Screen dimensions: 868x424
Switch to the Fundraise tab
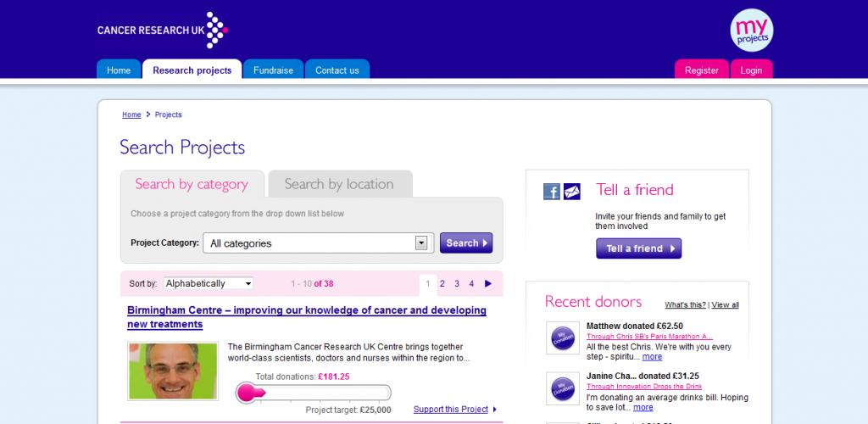tap(274, 70)
